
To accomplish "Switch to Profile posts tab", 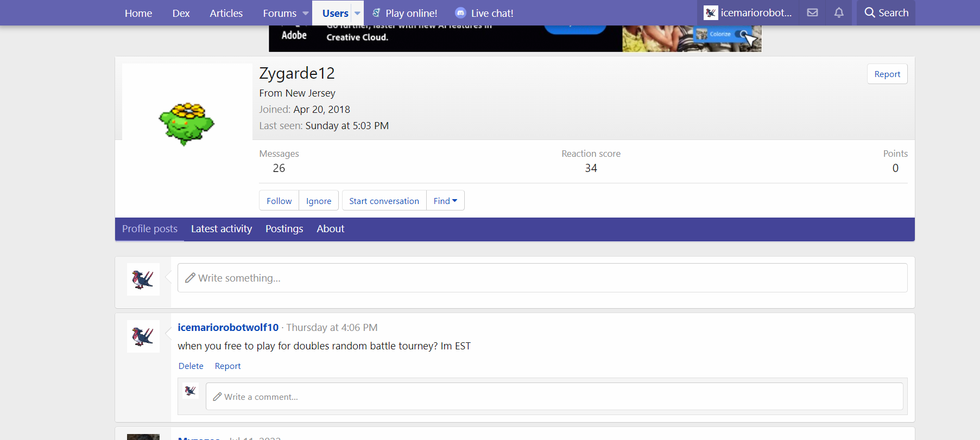I will click(150, 229).
